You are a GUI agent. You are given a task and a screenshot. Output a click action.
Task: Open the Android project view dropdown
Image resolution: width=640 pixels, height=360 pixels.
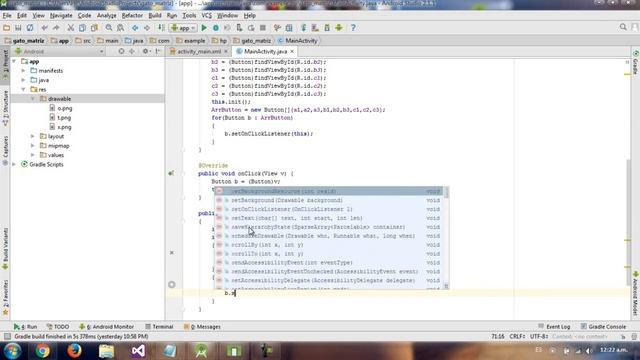59,51
